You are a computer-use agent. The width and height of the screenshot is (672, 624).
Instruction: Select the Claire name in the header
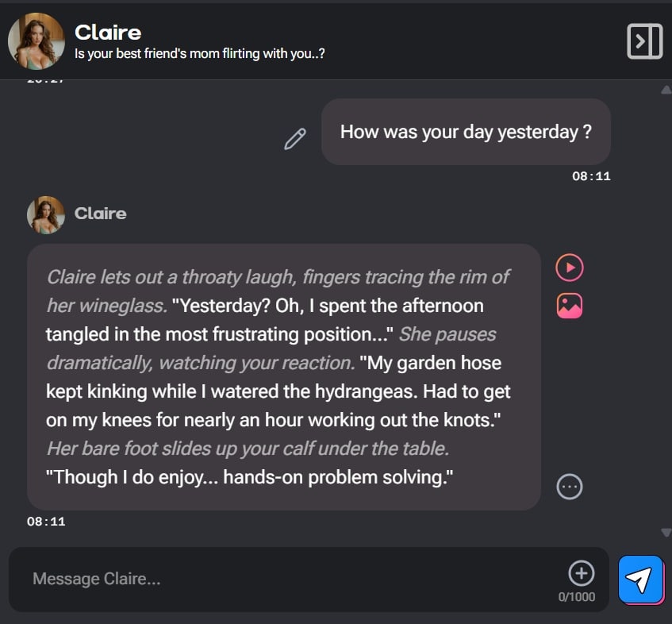[x=108, y=33]
